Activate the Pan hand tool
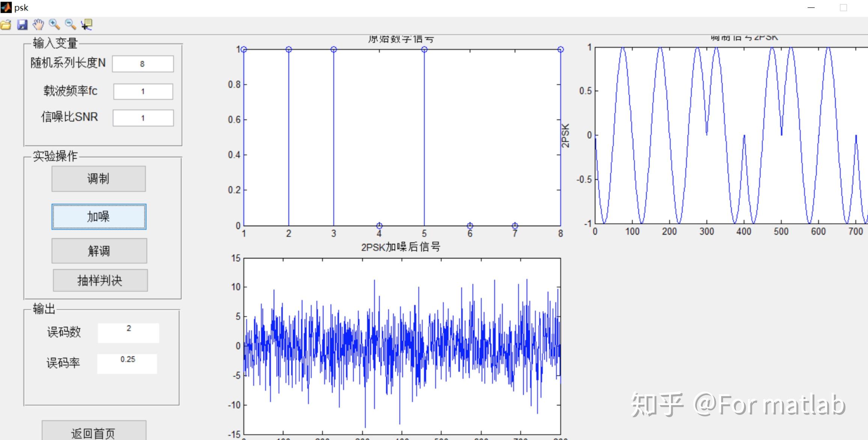This screenshot has height=440, width=868. 38,24
